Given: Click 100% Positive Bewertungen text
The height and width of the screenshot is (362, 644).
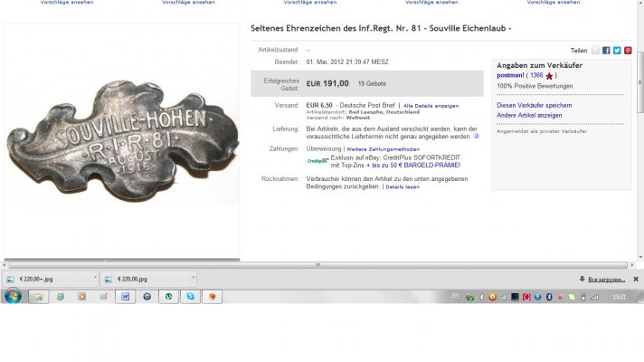Looking at the screenshot, I should click(x=535, y=86).
